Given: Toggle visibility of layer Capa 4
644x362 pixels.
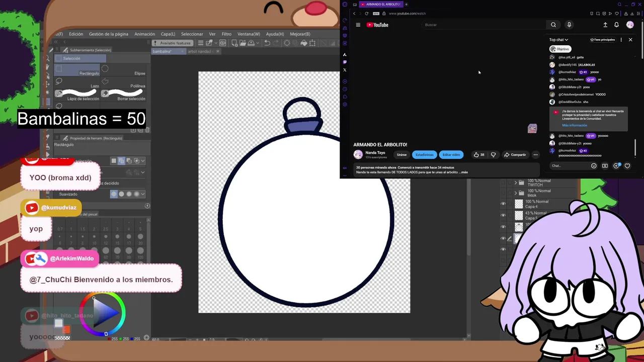Looking at the screenshot, I should tap(503, 204).
